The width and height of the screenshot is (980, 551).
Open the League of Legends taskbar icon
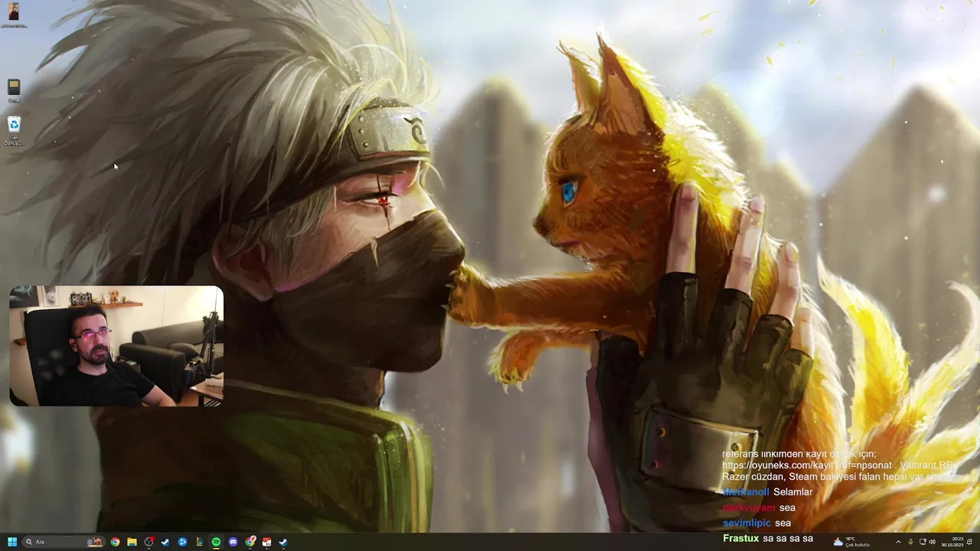pyautogui.click(x=199, y=542)
